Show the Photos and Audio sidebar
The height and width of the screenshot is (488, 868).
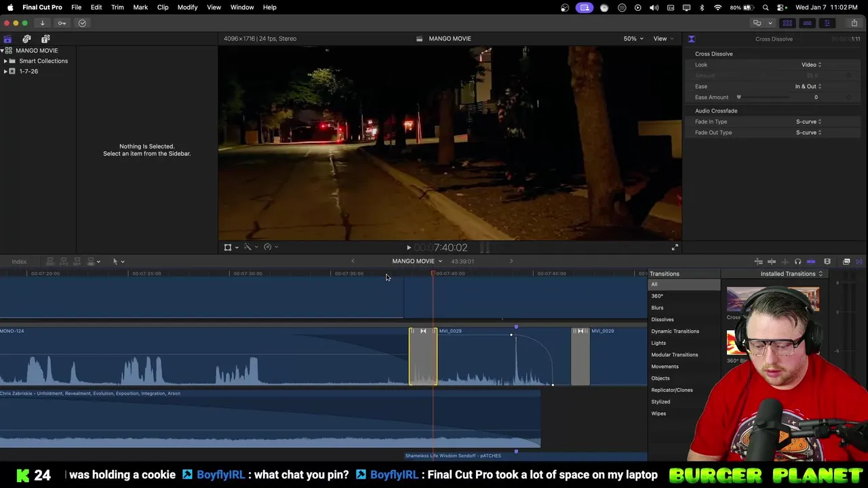point(26,39)
